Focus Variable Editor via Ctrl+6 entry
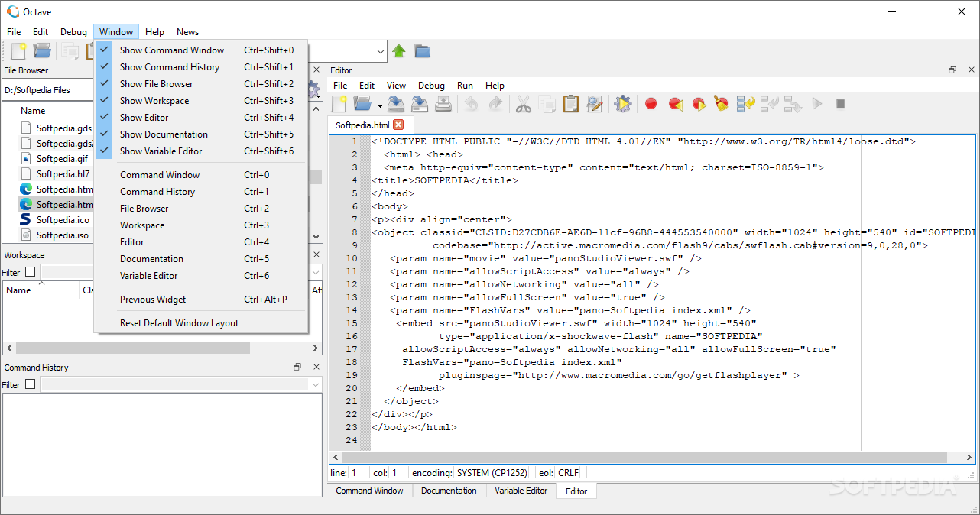980x515 pixels. click(201, 276)
